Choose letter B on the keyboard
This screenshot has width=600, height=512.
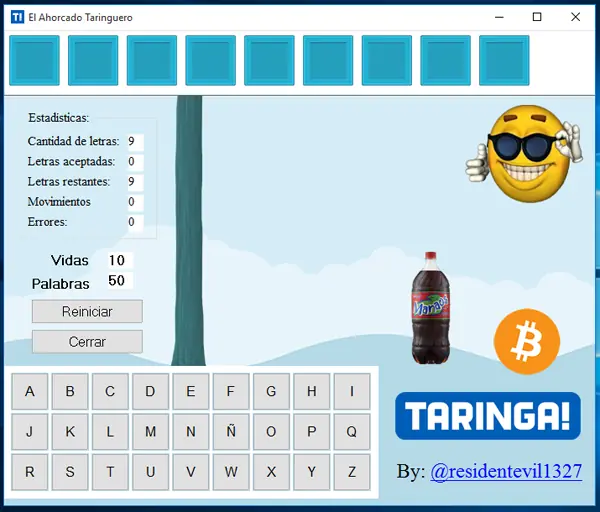click(x=70, y=391)
